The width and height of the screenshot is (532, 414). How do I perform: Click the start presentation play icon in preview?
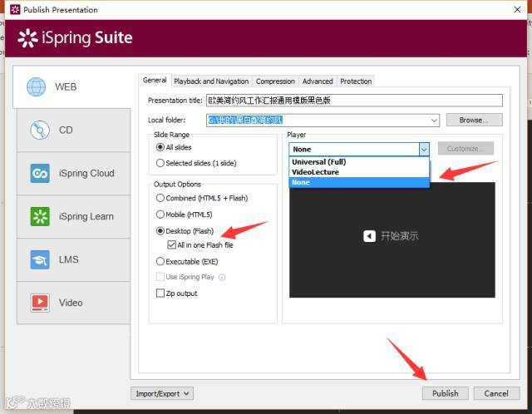(x=369, y=236)
